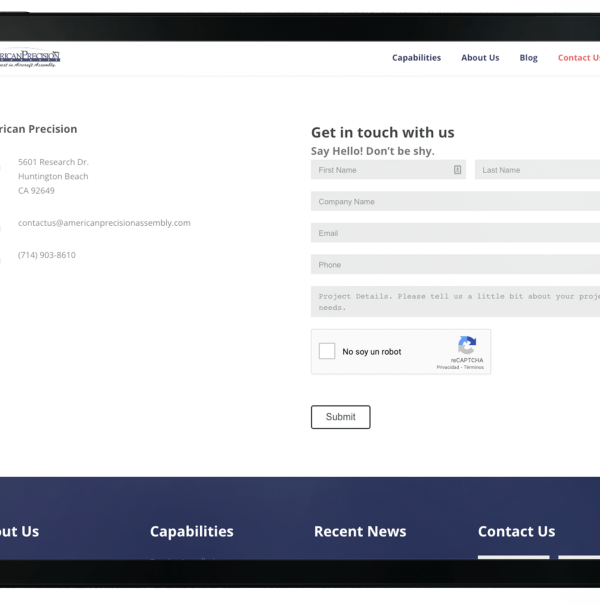Focus the Last Name input field

[x=537, y=170]
